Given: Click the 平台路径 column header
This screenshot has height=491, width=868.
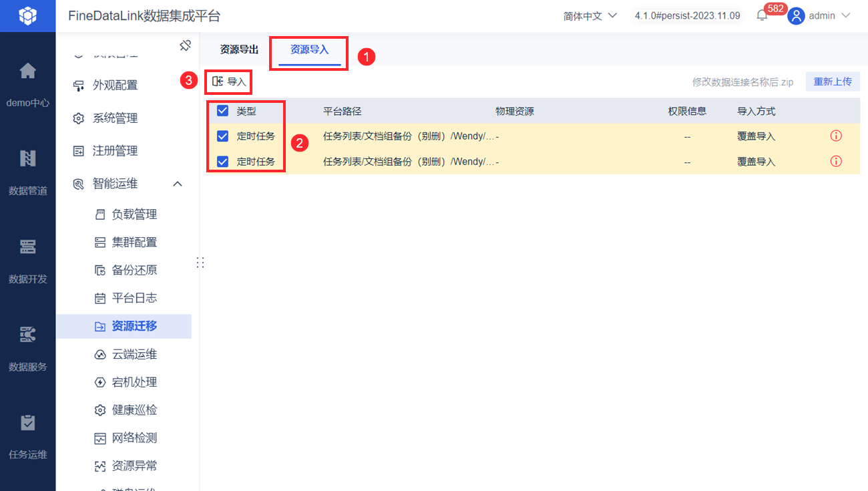Looking at the screenshot, I should click(x=342, y=112).
